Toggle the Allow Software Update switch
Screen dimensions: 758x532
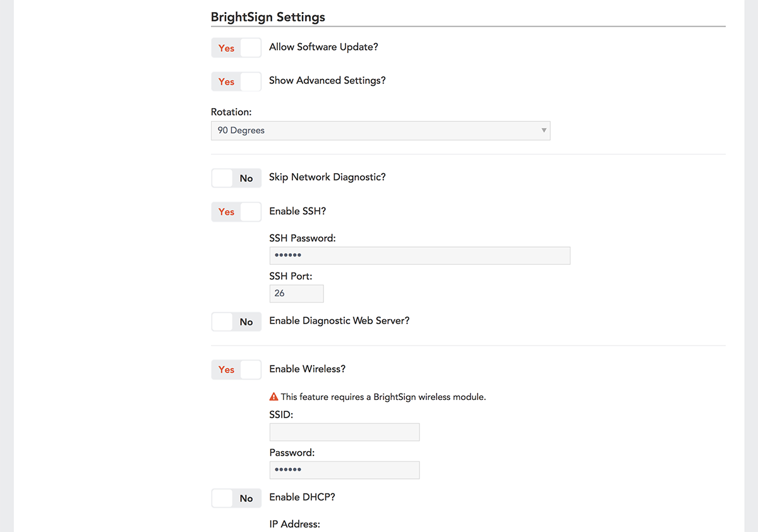tap(236, 48)
